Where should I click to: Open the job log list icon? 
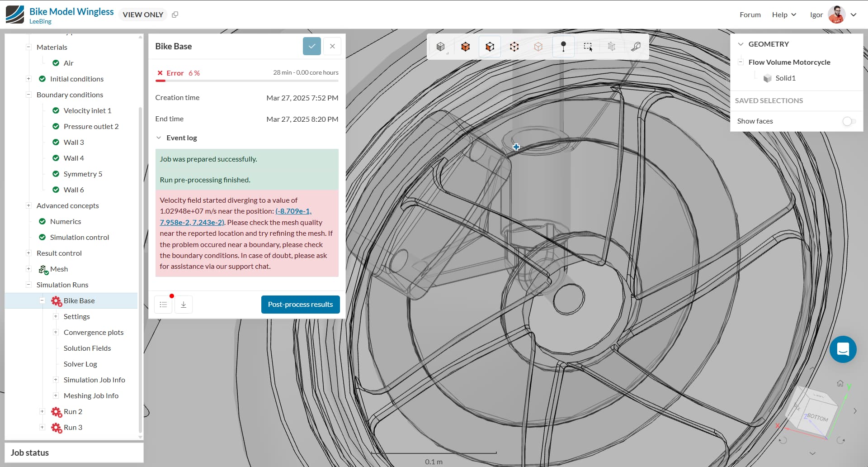(x=164, y=305)
